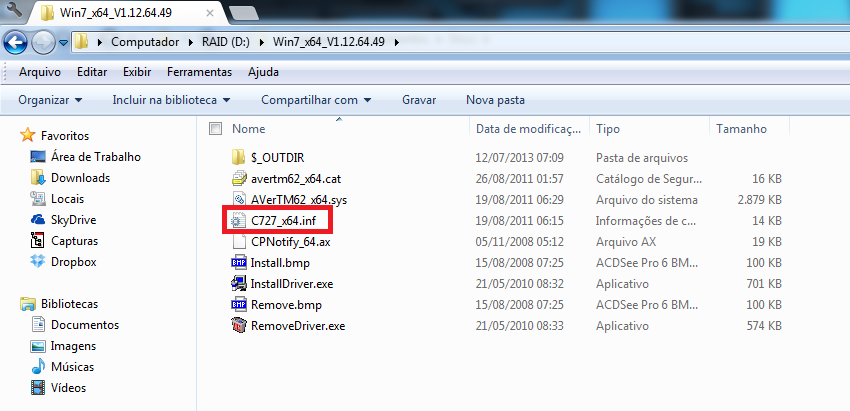Click the Locais icon in sidebar
Image resolution: width=850 pixels, height=411 pixels.
pyautogui.click(x=38, y=198)
